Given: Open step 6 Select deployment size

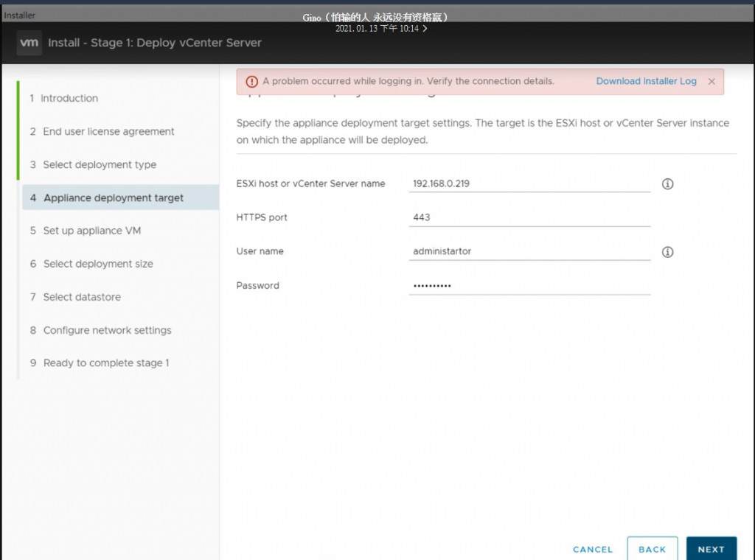Looking at the screenshot, I should [x=91, y=264].
